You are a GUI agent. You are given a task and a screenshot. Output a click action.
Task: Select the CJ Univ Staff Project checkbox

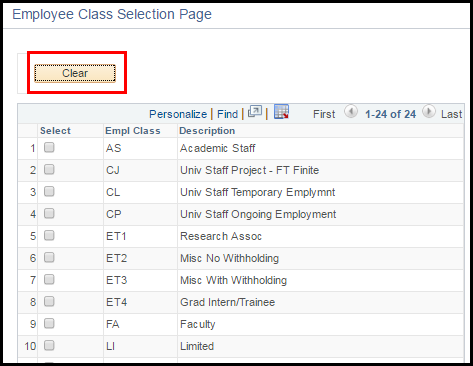(49, 169)
